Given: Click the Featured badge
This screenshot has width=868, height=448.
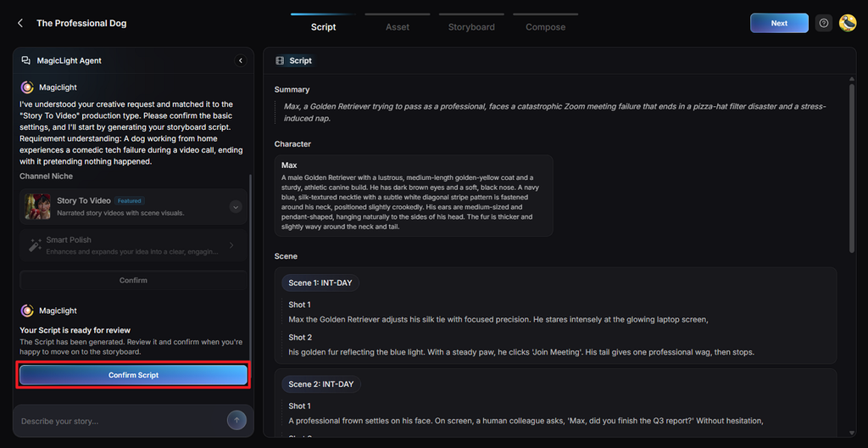Looking at the screenshot, I should click(130, 201).
